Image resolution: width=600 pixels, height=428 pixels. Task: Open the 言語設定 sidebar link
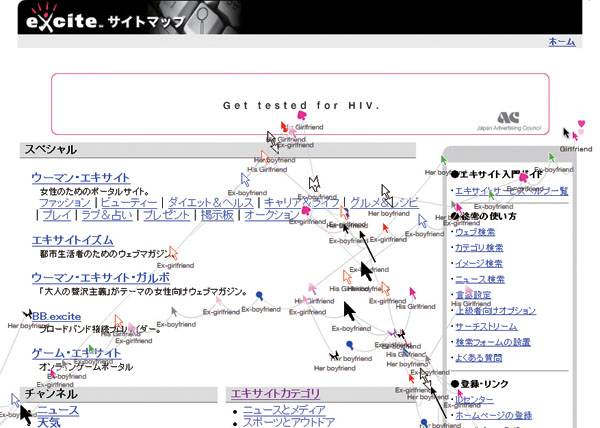(473, 295)
